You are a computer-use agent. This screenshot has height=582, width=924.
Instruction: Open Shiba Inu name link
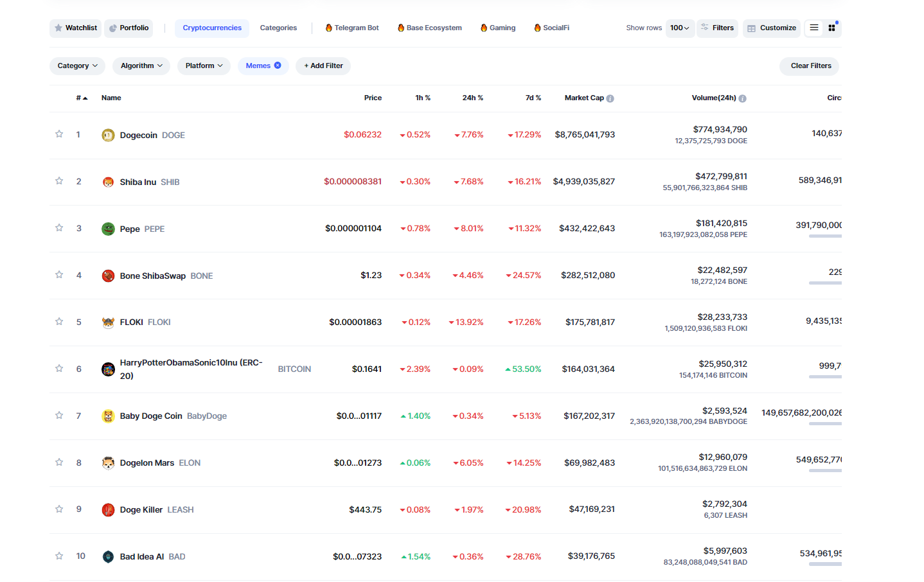point(138,182)
